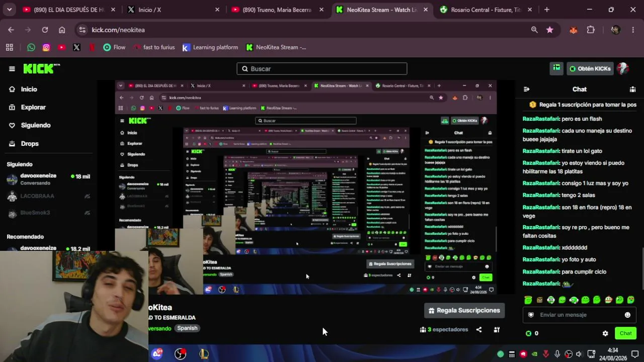Show the chat users list icon
644x362 pixels.
pyautogui.click(x=632, y=89)
